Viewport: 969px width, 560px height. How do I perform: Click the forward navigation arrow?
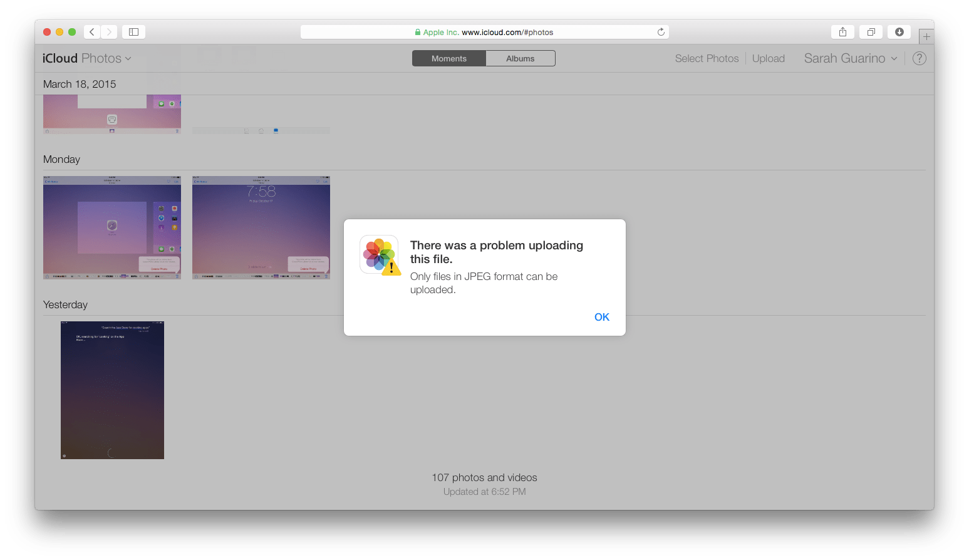pos(109,31)
